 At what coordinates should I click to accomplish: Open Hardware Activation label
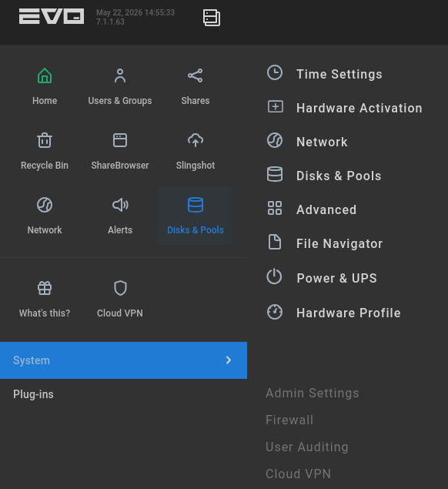pos(359,109)
